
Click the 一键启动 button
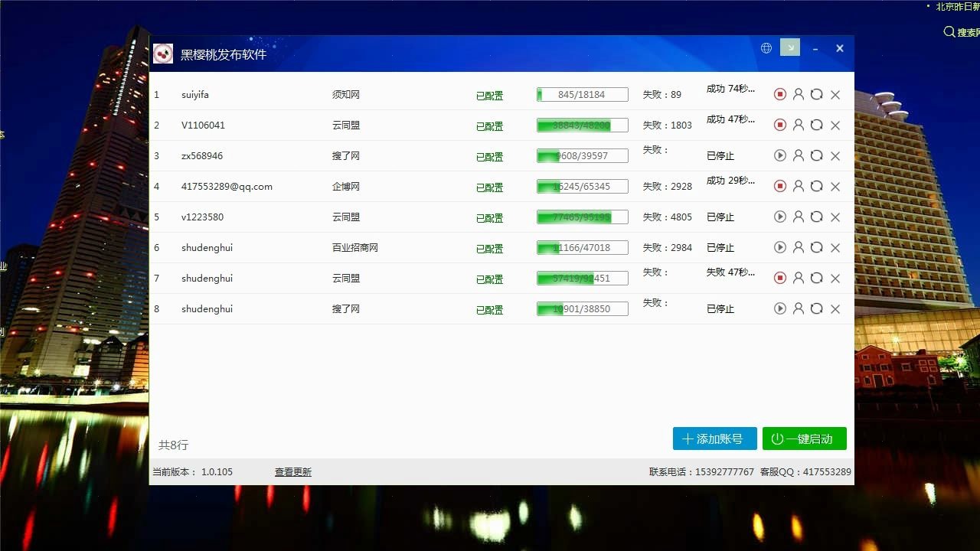click(x=805, y=439)
